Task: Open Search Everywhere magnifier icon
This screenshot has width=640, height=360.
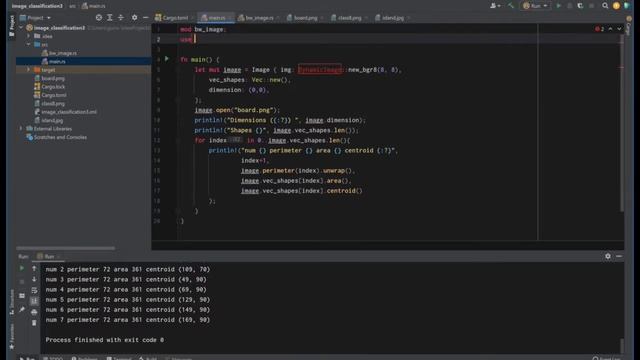Action: coord(605,6)
